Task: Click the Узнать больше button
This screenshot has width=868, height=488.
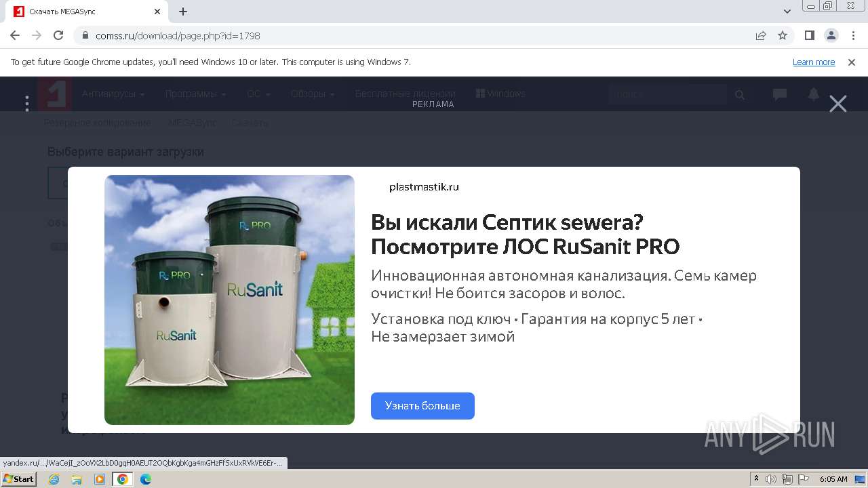Action: (x=422, y=406)
